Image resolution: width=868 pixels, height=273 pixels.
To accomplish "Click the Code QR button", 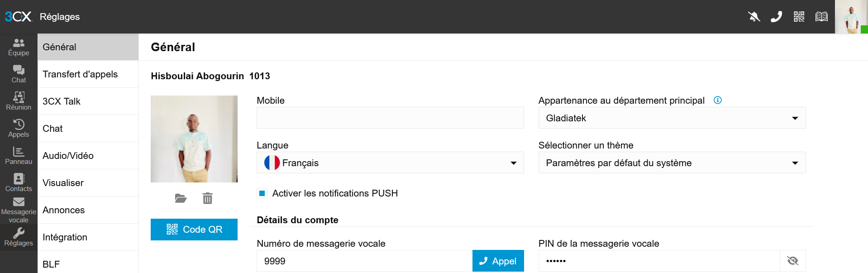I will coord(194,230).
